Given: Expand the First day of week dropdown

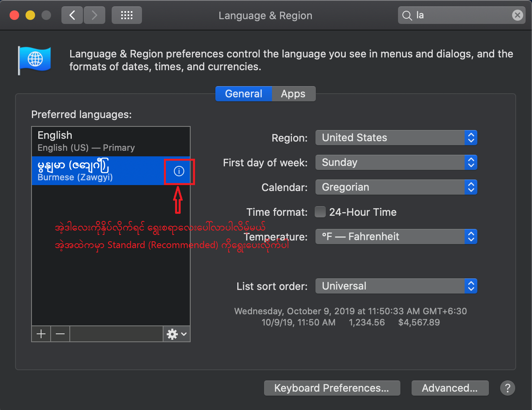Looking at the screenshot, I should pos(396,162).
